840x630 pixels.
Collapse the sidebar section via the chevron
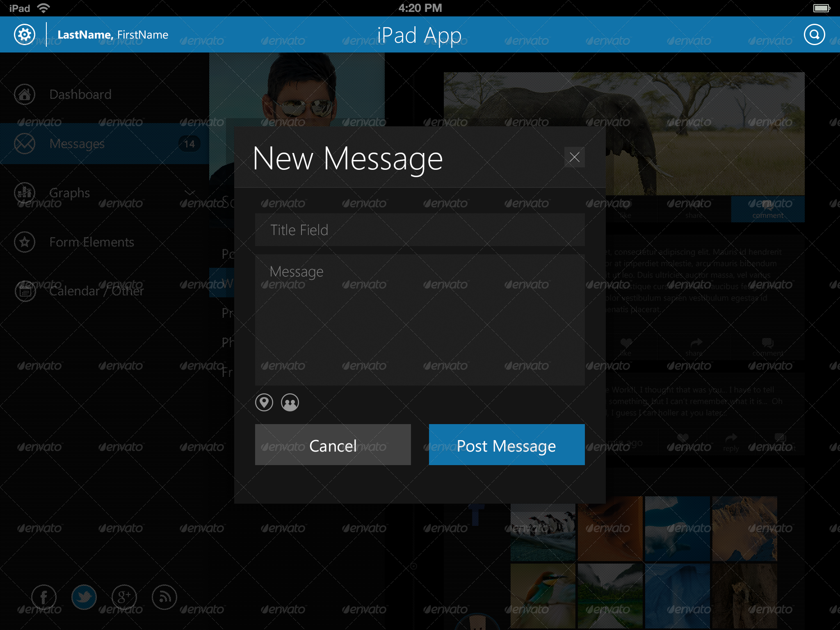point(190,192)
